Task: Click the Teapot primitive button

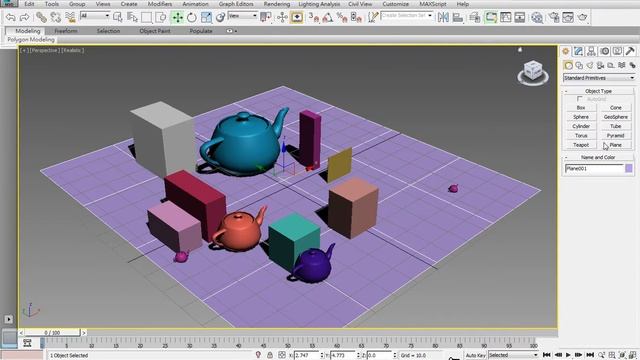Action: [x=581, y=145]
